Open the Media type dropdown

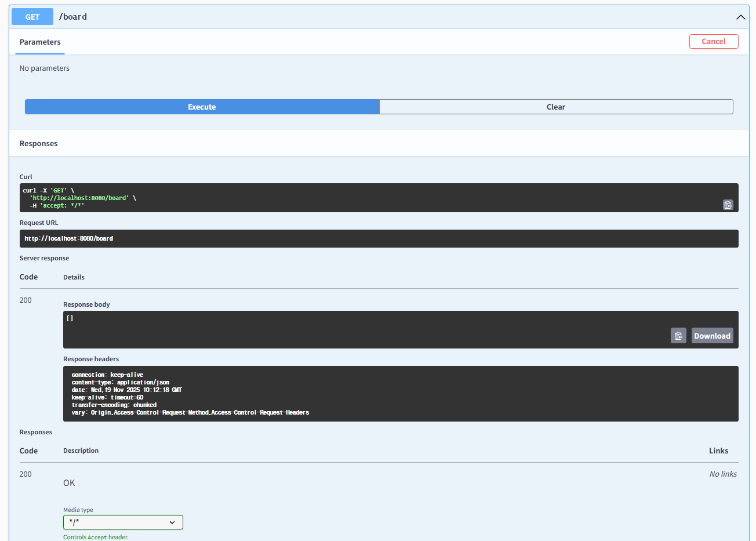pos(123,522)
